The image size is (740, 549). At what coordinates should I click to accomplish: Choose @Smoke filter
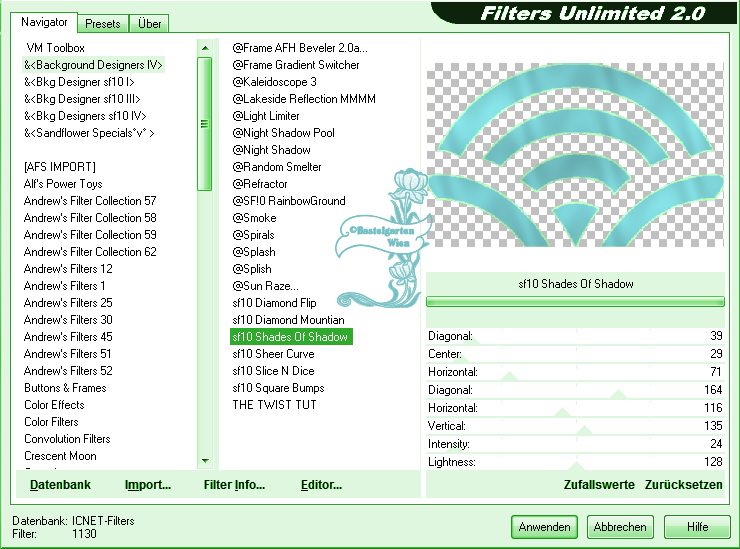(x=254, y=218)
